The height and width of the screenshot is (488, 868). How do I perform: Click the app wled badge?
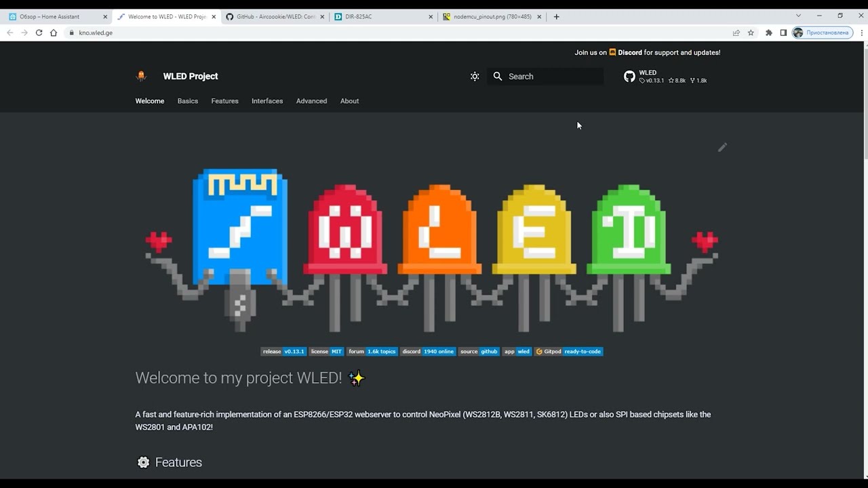click(517, 351)
